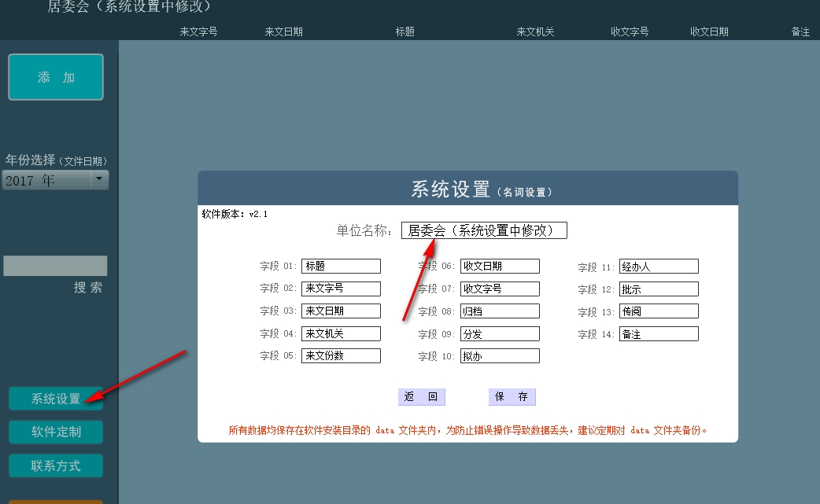Open 系统设置 in the sidebar
Viewport: 820px width, 504px height.
(56, 399)
